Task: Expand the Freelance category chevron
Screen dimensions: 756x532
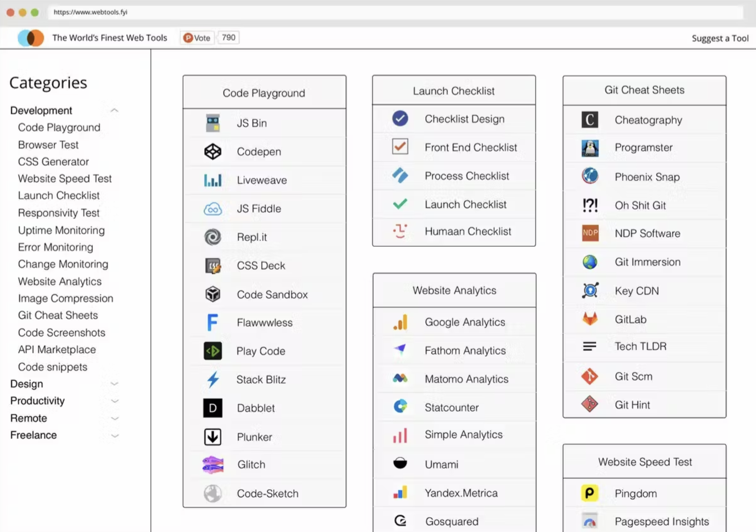Action: tap(114, 435)
